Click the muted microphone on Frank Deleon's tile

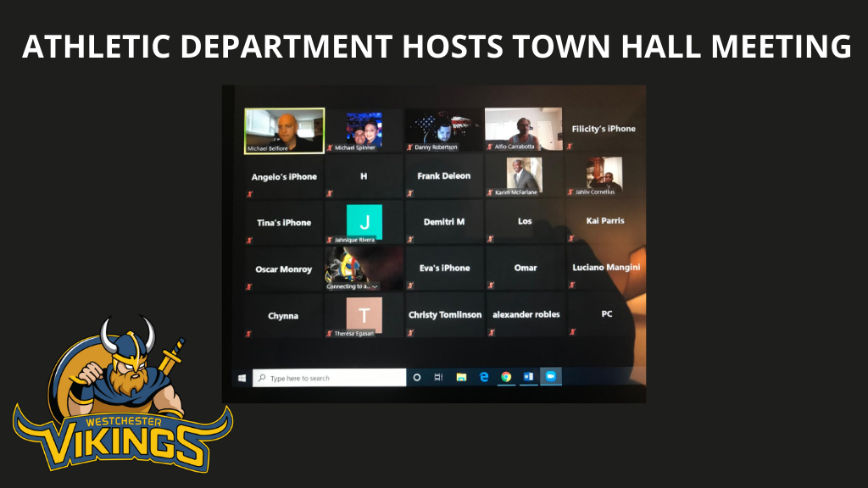tap(410, 194)
